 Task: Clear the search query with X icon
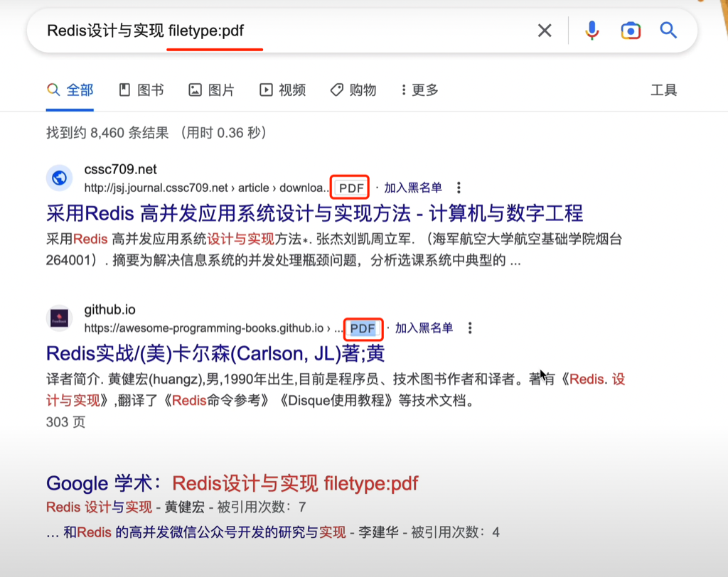(x=545, y=31)
